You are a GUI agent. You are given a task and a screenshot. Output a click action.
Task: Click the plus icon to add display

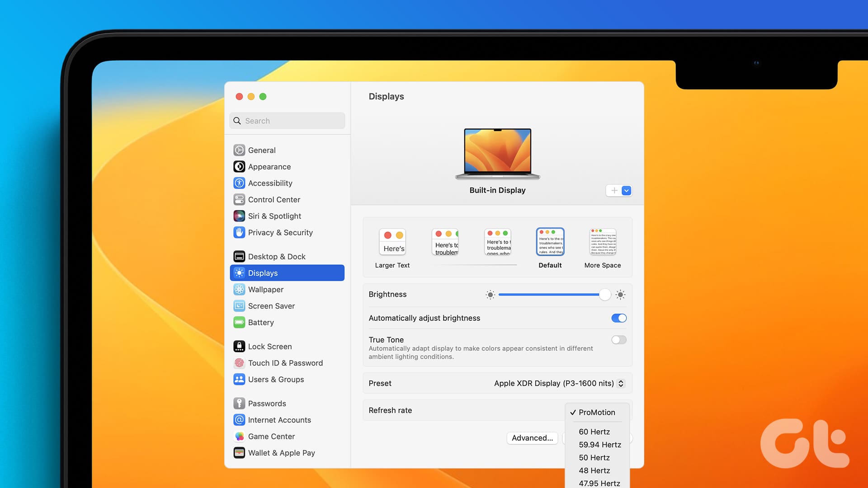tap(614, 191)
